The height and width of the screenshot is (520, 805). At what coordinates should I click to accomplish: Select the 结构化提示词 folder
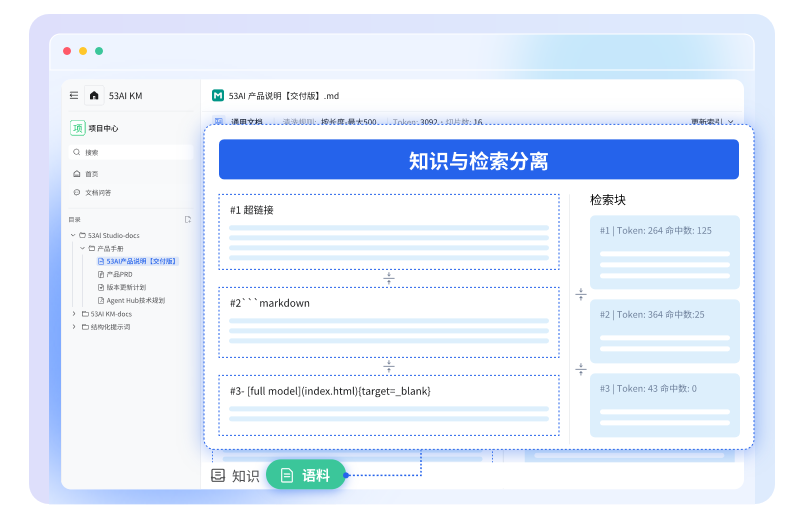point(106,326)
